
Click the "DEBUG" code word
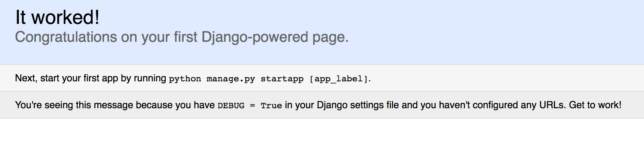point(231,106)
